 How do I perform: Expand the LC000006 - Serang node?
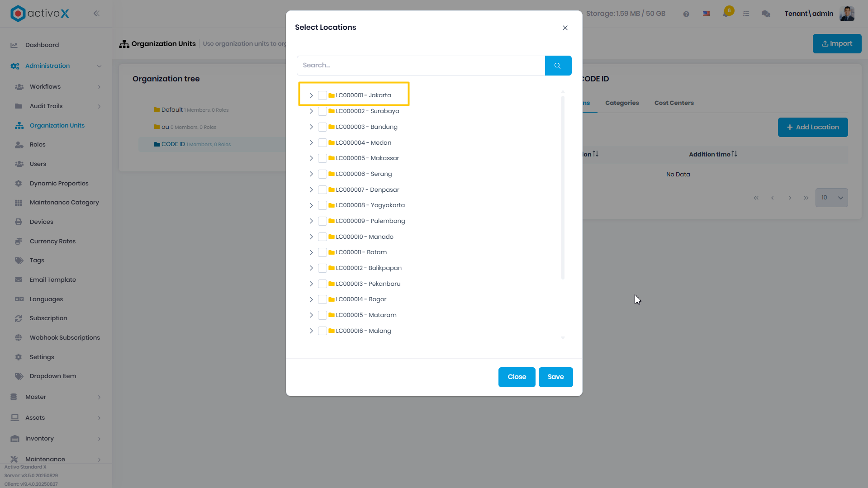[311, 174]
